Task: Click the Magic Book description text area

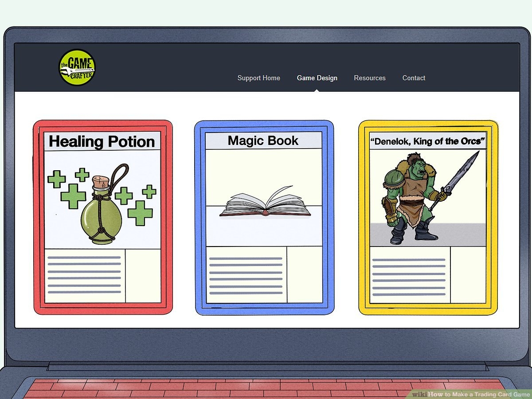Action: point(246,275)
